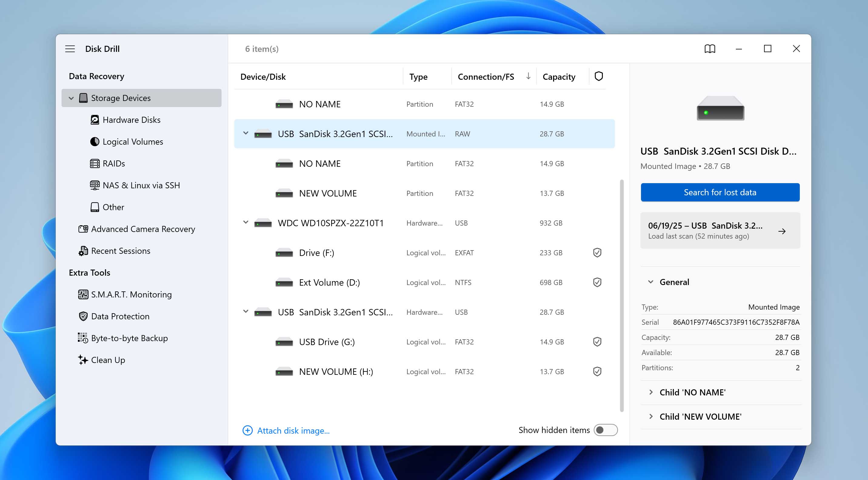Click Search for lost data button
The width and height of the screenshot is (868, 480).
click(x=720, y=192)
